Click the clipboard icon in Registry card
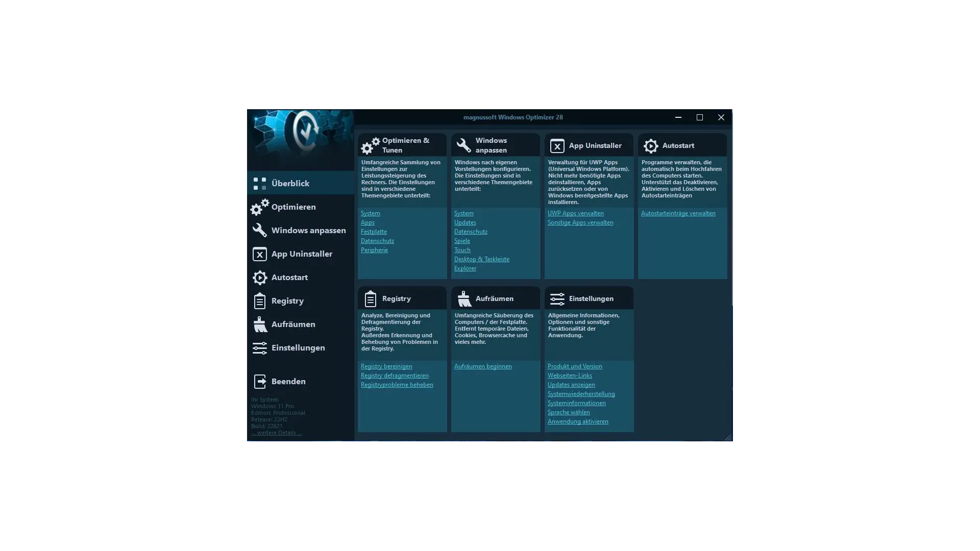980x551 pixels. click(370, 299)
